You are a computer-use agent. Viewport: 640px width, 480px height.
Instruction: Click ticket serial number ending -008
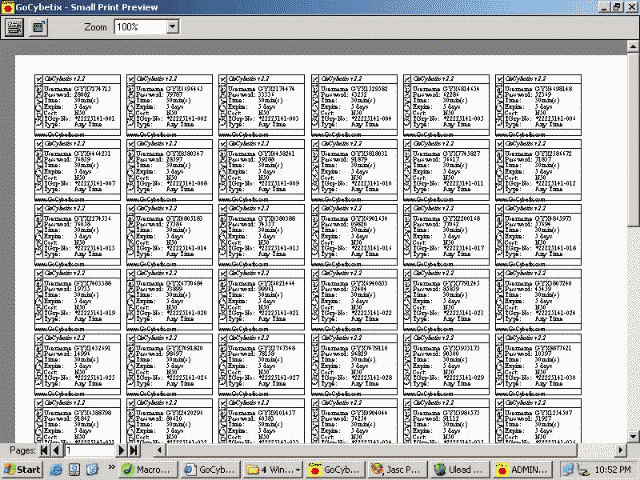click(187, 184)
